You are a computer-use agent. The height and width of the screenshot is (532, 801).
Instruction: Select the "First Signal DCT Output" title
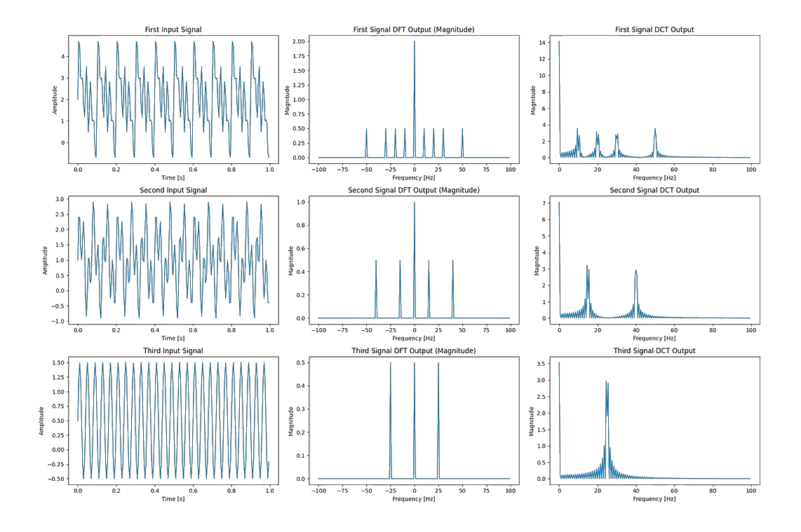(654, 29)
